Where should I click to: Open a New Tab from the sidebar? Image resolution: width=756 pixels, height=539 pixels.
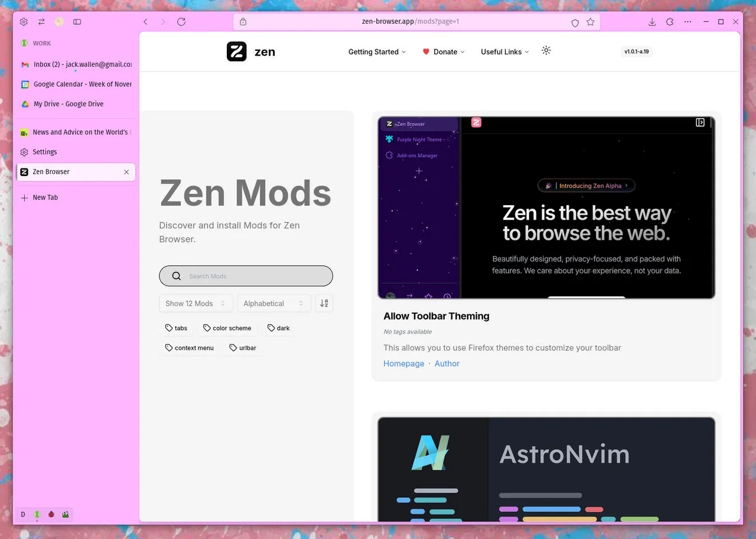point(76,198)
